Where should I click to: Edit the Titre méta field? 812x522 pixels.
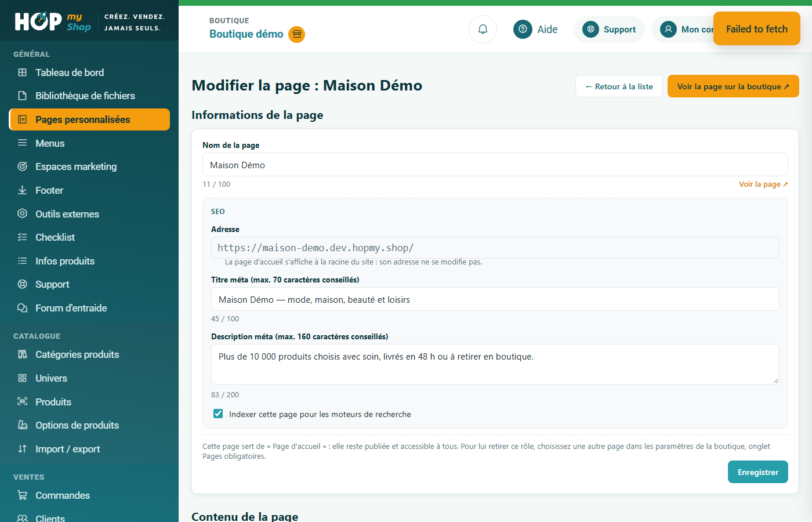pyautogui.click(x=495, y=299)
